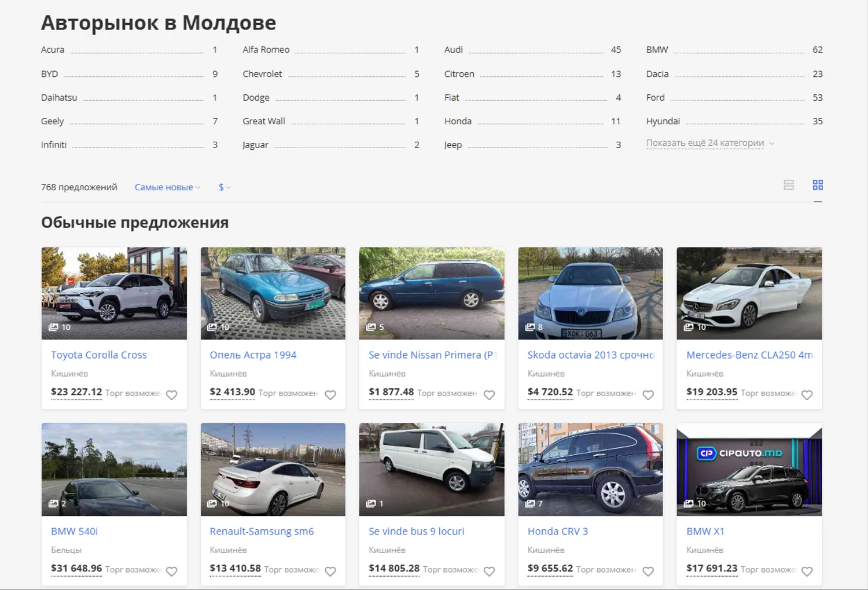868x590 pixels.
Task: Save Skoda octavia 2013 to favorites
Action: pos(648,395)
